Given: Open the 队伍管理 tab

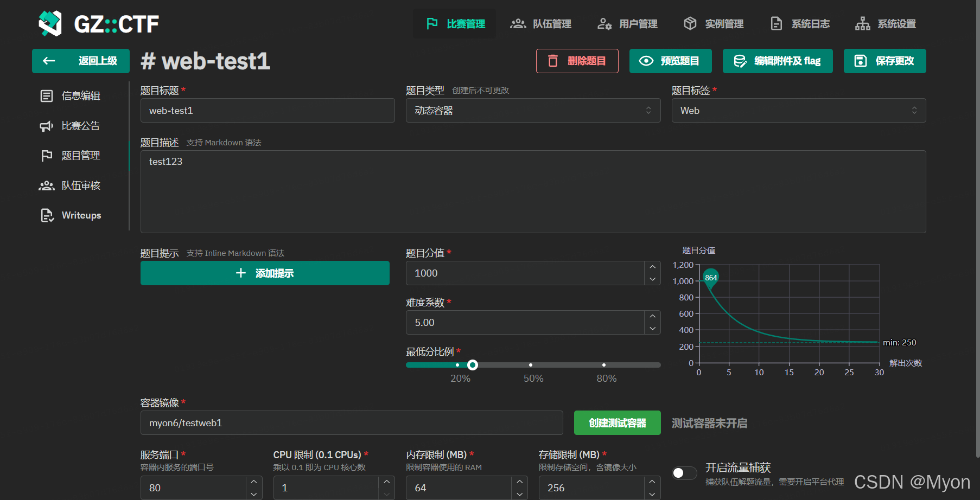Looking at the screenshot, I should click(540, 24).
